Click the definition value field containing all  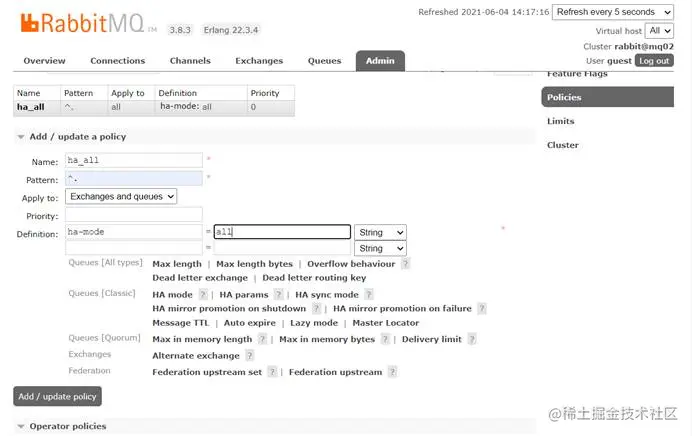click(282, 232)
